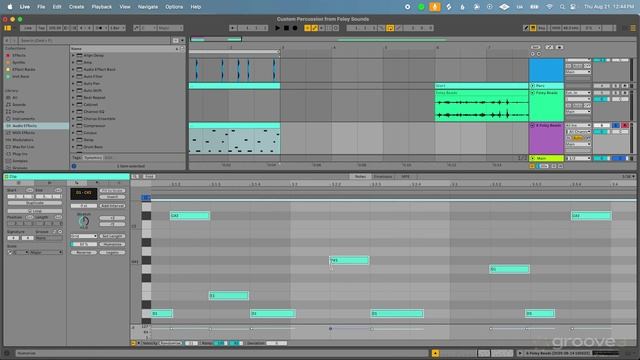Viewport: 640px width, 360px height.
Task: Enable the Arrangement Record button
Action: [x=295, y=28]
